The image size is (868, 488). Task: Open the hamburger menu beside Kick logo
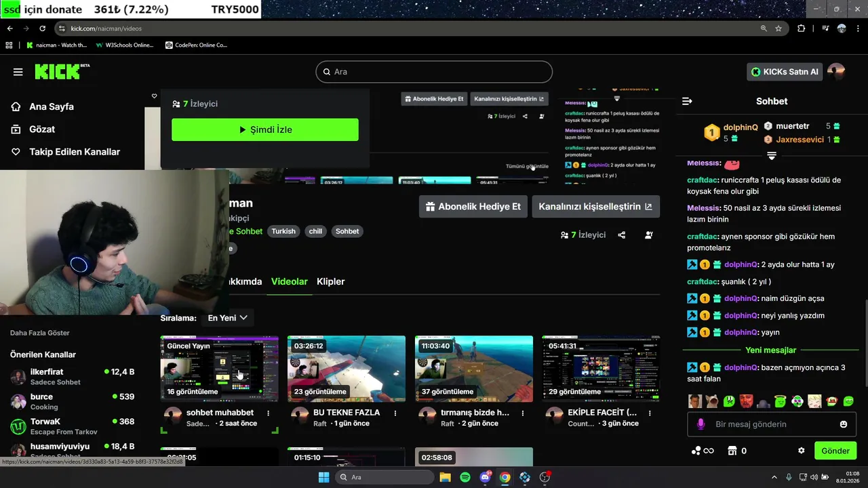click(18, 72)
